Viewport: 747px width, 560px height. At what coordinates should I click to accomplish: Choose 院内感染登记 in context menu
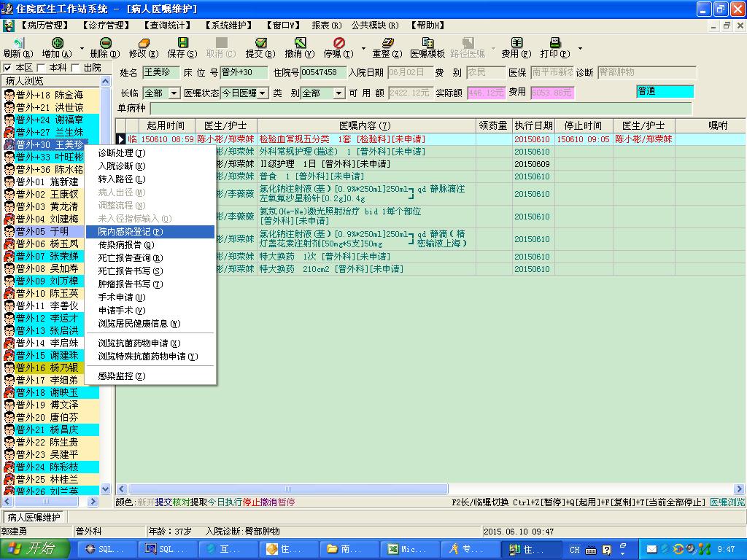click(150, 232)
